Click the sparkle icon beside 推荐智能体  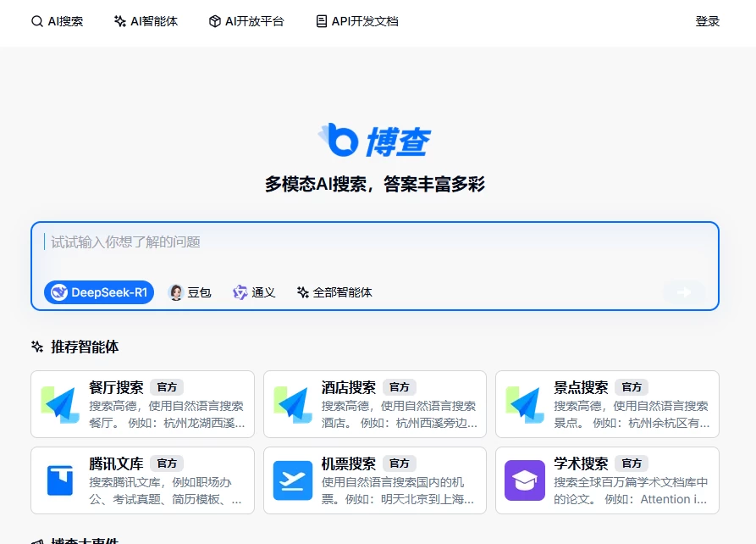coord(36,346)
